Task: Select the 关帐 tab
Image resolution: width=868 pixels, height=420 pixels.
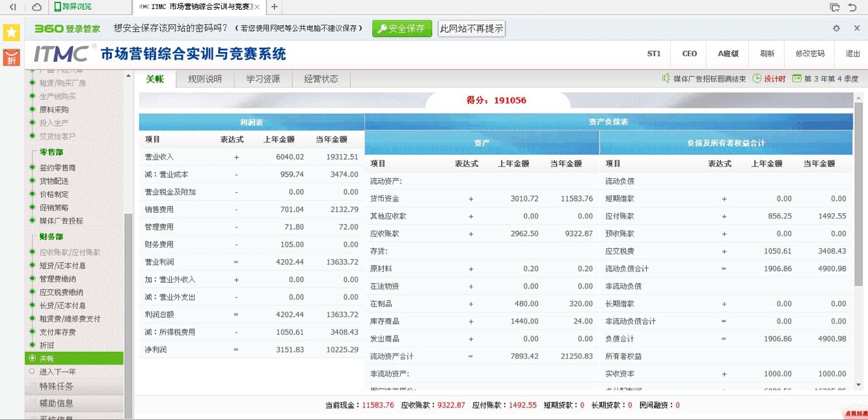Action: point(155,79)
